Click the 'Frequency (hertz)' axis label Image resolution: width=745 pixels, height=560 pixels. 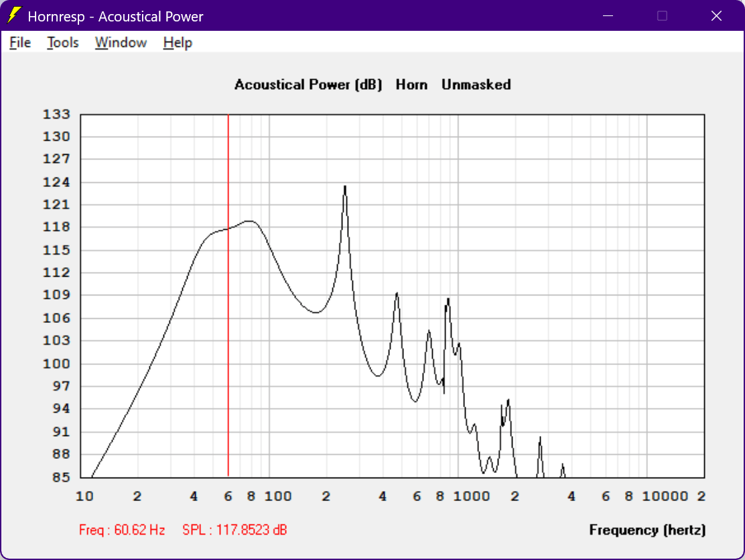pos(647,530)
